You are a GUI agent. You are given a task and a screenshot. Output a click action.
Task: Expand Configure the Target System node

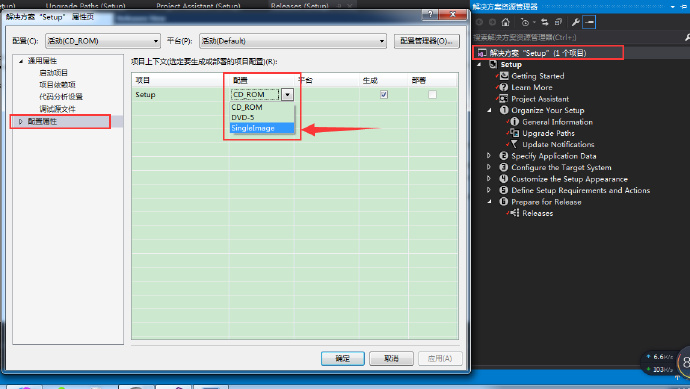pyautogui.click(x=488, y=167)
